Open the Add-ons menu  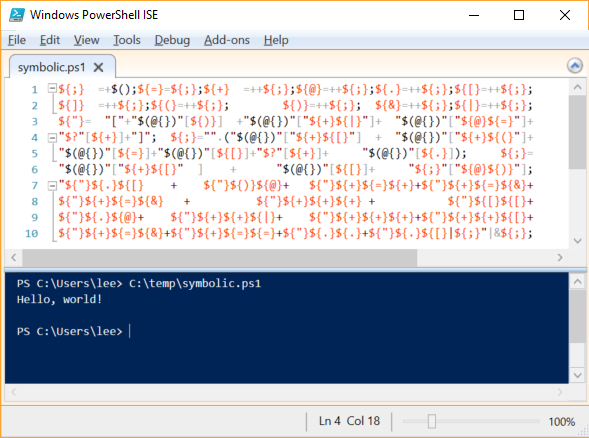227,40
